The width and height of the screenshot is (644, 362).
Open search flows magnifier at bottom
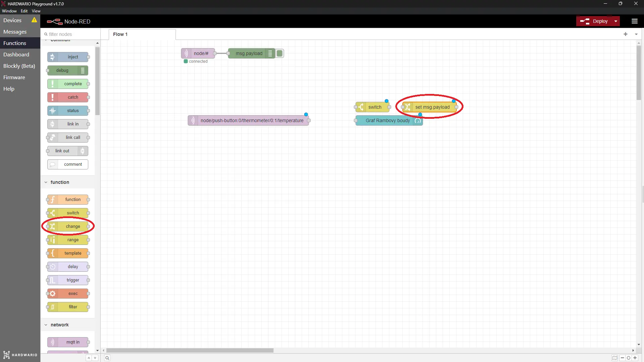pos(107,358)
